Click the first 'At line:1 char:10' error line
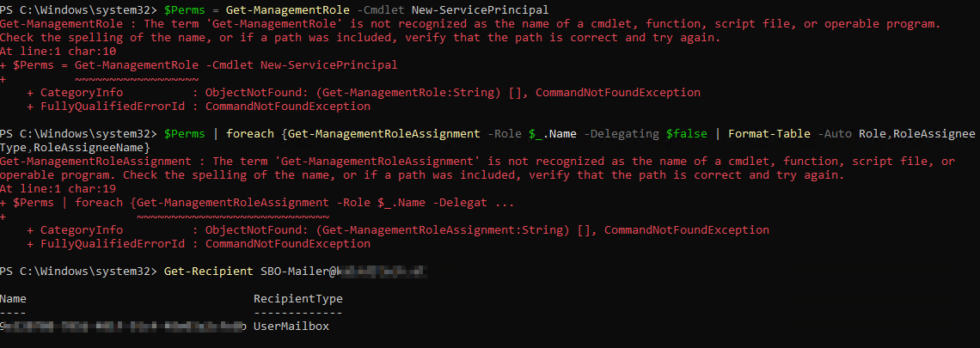 click(x=52, y=52)
